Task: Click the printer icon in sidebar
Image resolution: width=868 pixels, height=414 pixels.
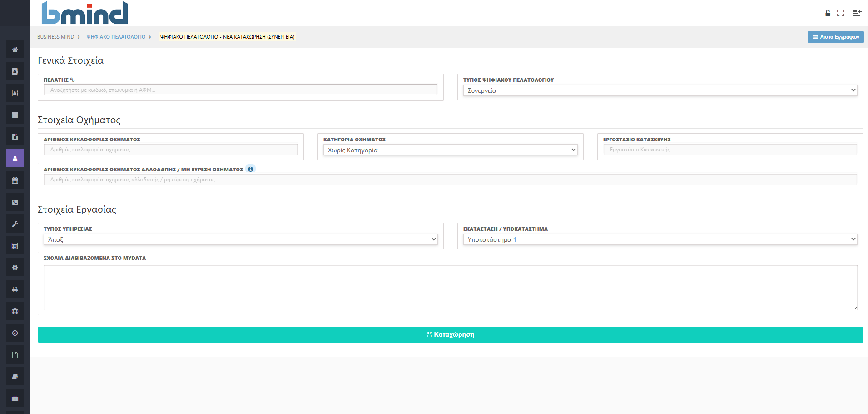Action: coord(15,289)
